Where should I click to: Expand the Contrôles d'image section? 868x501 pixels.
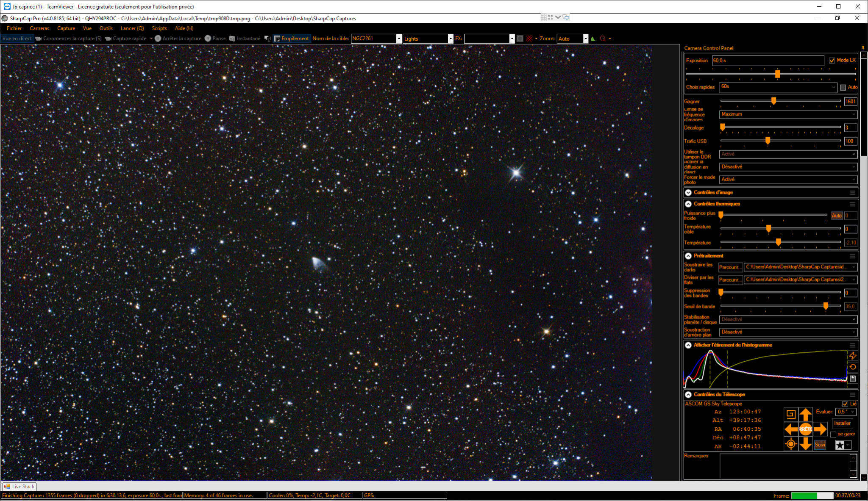click(688, 193)
